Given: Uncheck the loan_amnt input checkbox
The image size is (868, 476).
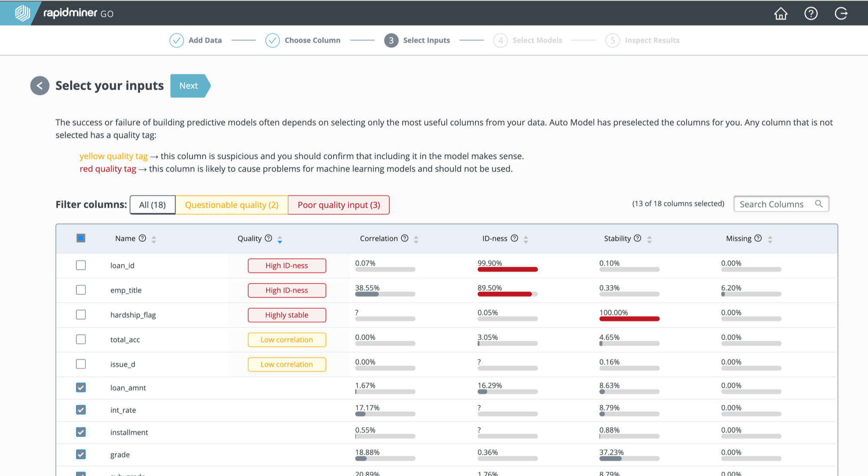Looking at the screenshot, I should [81, 387].
